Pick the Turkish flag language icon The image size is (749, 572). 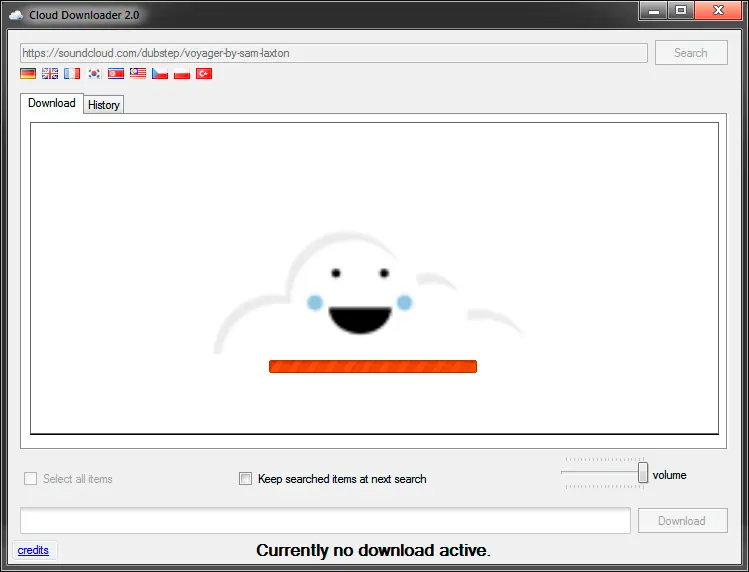pos(204,74)
